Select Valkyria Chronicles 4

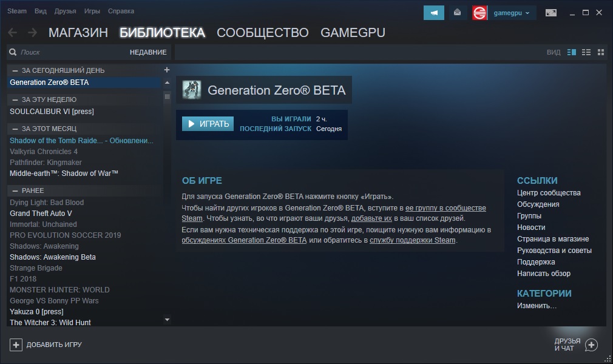(x=84, y=151)
